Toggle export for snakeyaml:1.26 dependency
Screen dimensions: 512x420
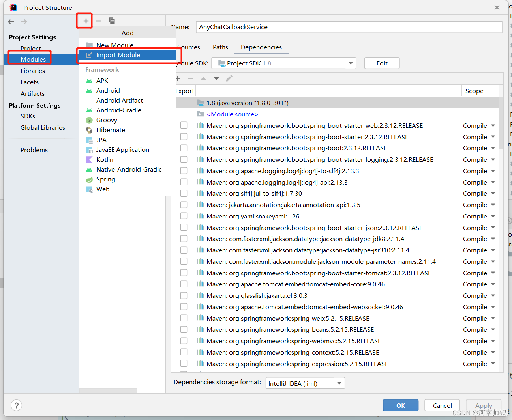(184, 216)
